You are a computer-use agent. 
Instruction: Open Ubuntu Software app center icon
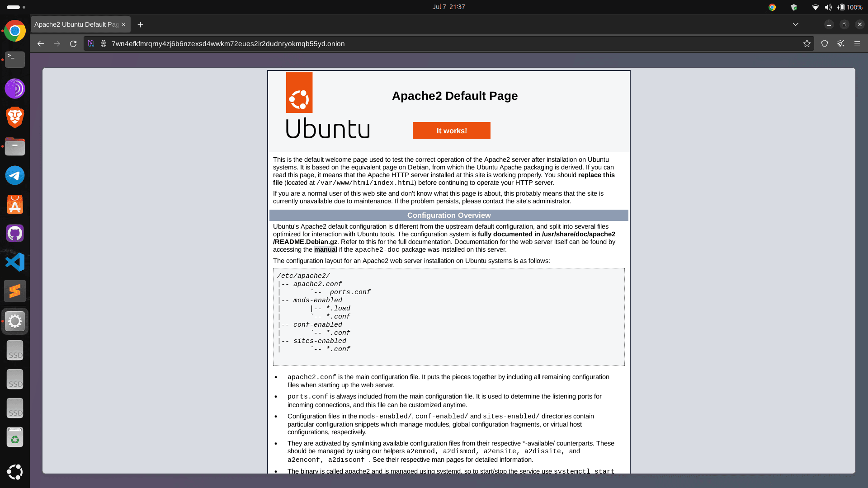click(15, 204)
